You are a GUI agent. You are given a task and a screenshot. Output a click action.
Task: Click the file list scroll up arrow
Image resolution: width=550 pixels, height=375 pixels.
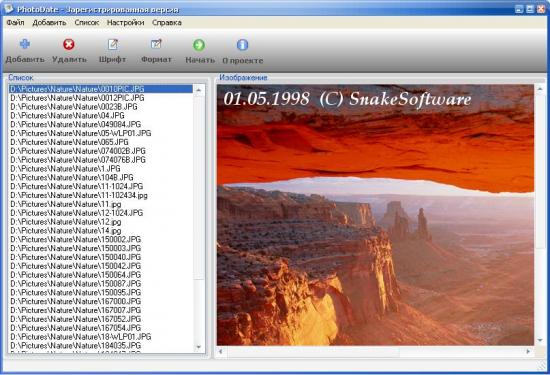tap(199, 90)
